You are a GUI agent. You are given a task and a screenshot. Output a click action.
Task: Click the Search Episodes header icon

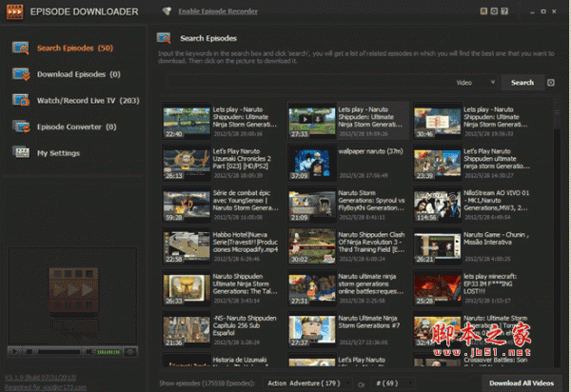point(164,38)
